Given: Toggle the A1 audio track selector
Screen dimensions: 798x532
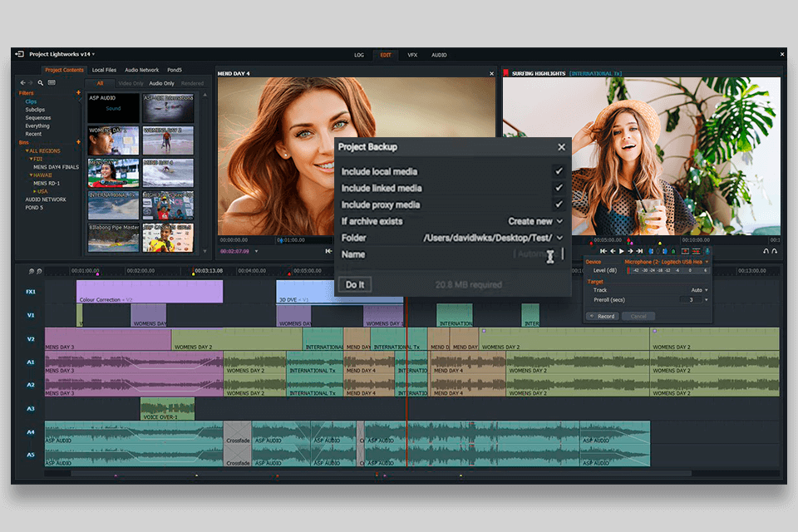Looking at the screenshot, I should pyautogui.click(x=31, y=362).
